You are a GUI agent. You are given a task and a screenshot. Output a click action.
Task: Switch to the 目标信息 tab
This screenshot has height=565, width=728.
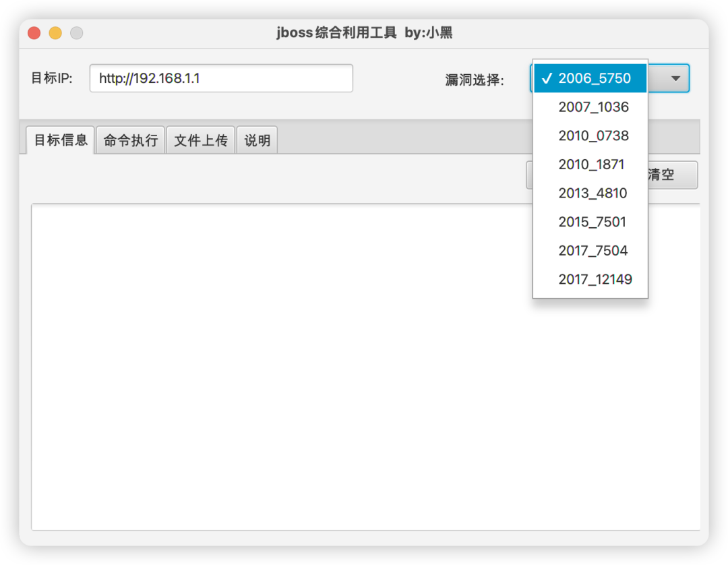tap(61, 140)
